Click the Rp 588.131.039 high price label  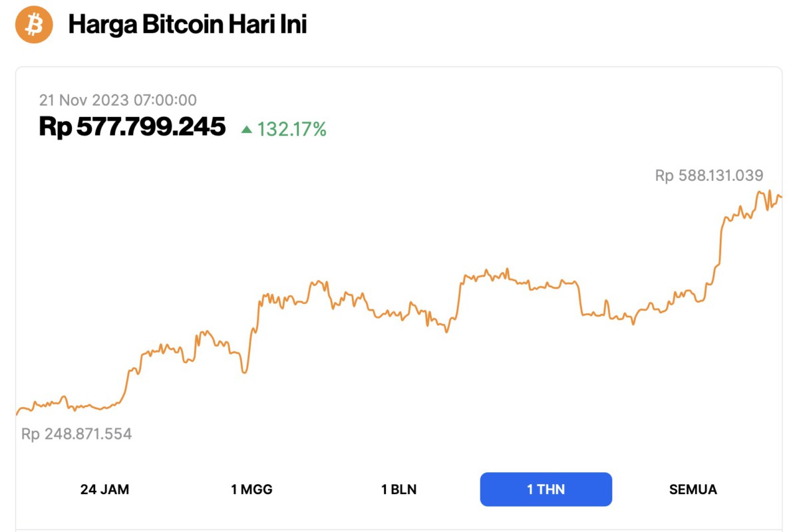[709, 176]
